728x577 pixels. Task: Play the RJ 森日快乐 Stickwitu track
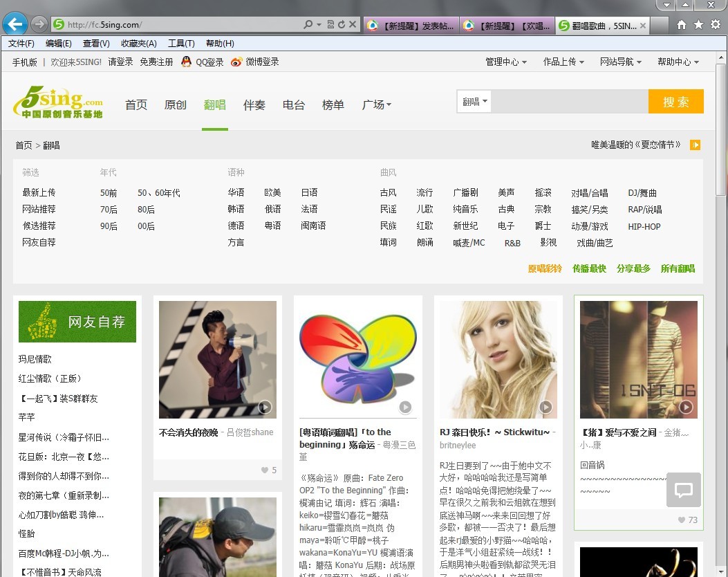point(545,407)
